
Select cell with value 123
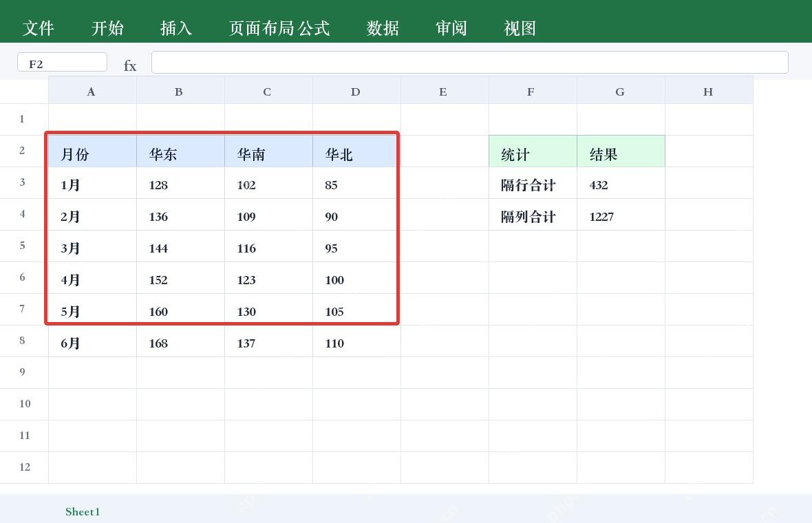(268, 277)
